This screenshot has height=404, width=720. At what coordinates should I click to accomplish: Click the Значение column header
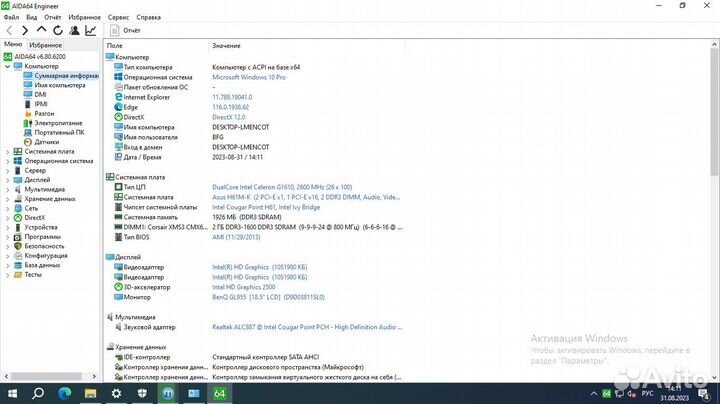[x=226, y=46]
